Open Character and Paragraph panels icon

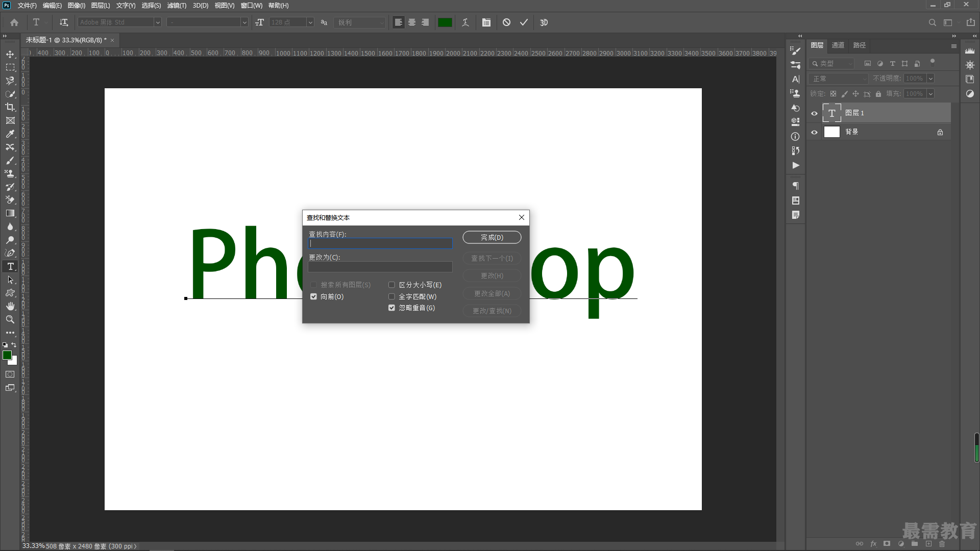[x=486, y=22]
